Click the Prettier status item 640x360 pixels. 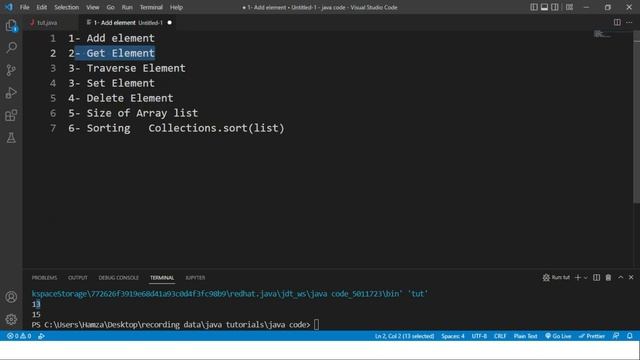pos(591,336)
